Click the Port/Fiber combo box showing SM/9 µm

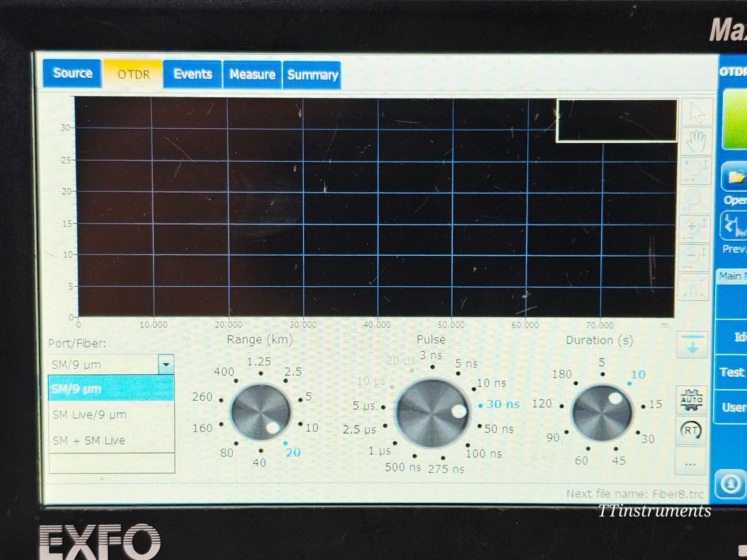click(111, 364)
